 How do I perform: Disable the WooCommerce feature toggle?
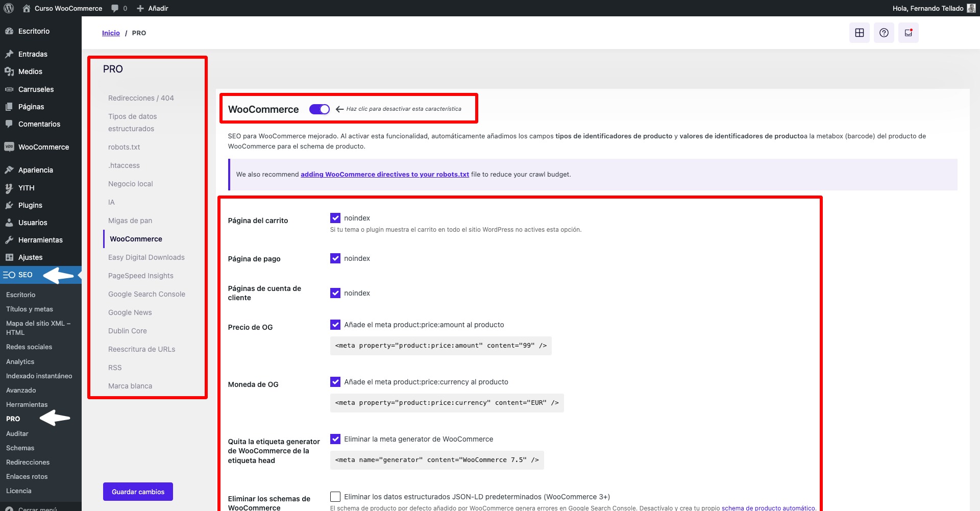pos(319,109)
